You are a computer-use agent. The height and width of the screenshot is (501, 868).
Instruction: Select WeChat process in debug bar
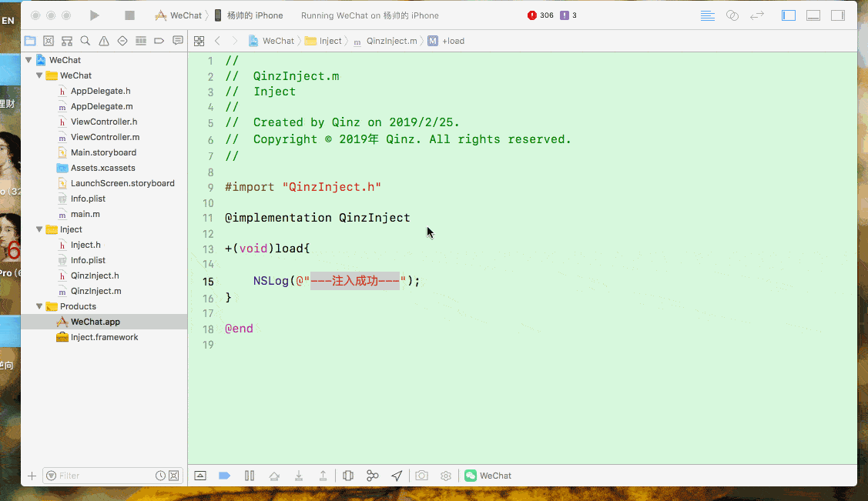point(488,476)
